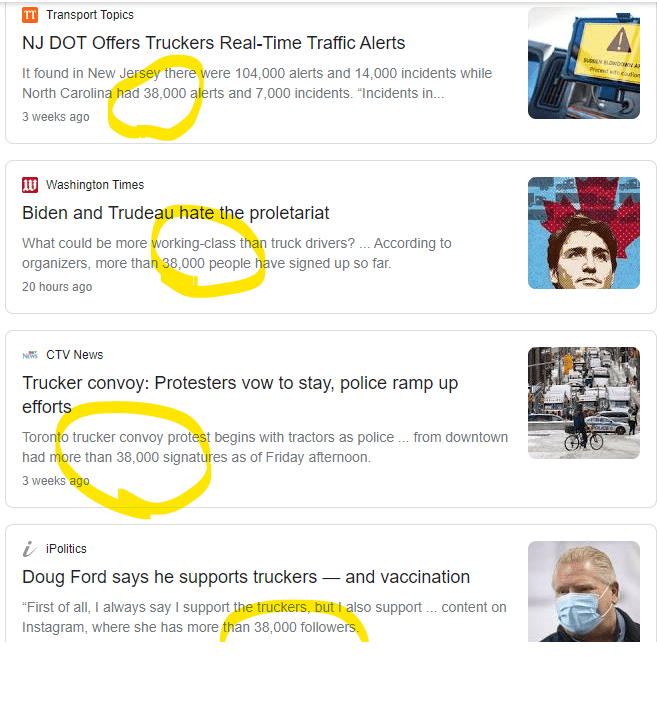Click the New Jersey 104,000 alerts snippet text

click(x=257, y=83)
